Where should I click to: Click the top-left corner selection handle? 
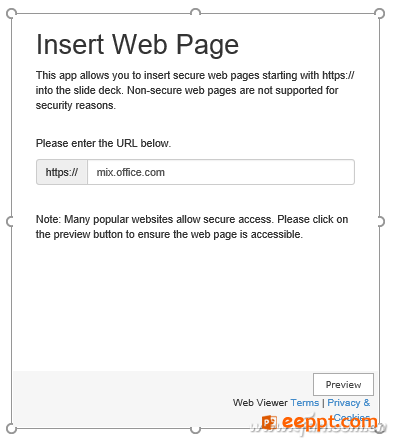click(11, 14)
